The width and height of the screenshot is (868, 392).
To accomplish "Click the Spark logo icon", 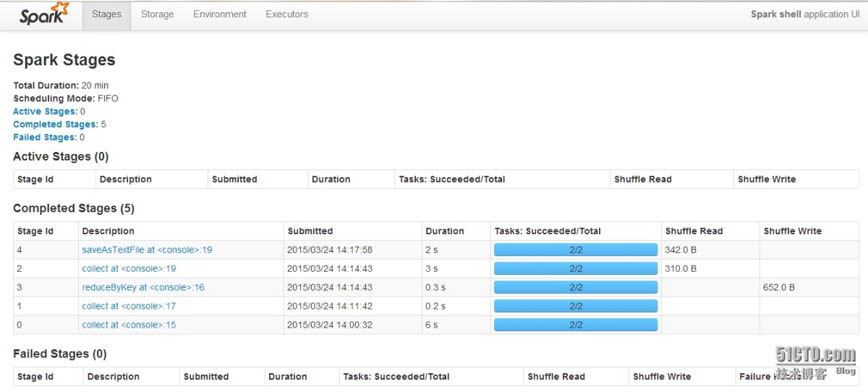I will [x=44, y=14].
